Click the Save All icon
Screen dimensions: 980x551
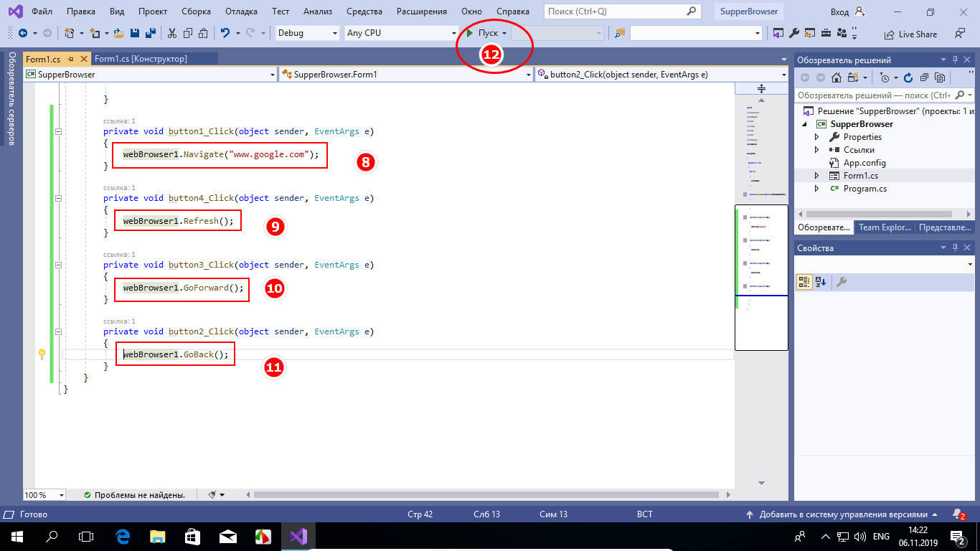coord(151,33)
